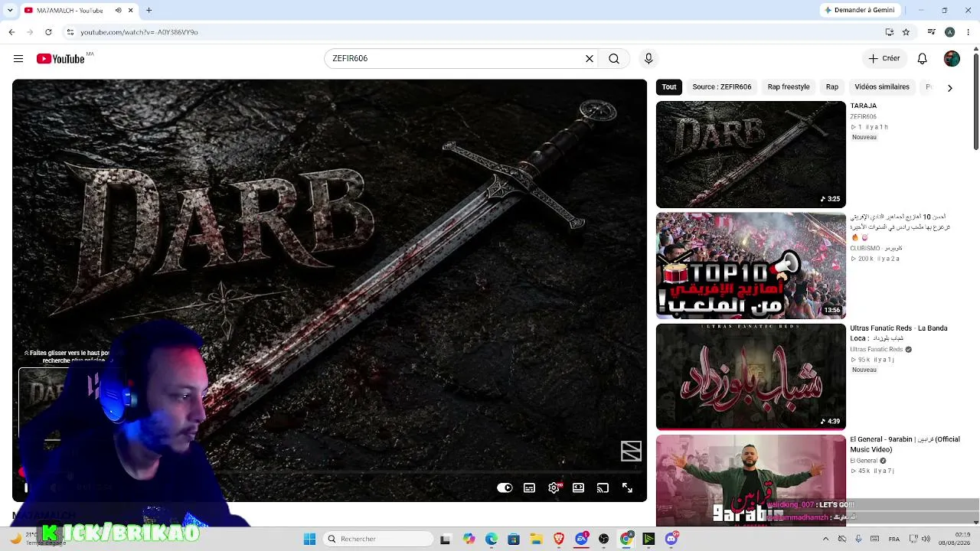
Task: Open the TOP 10 stadium chants thumbnail
Action: pyautogui.click(x=751, y=266)
